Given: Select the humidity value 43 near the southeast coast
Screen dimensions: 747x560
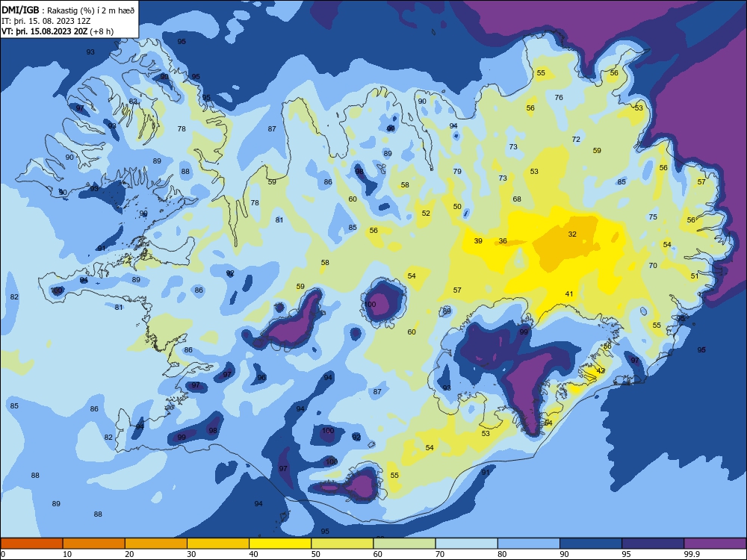Looking at the screenshot, I should click(601, 370).
